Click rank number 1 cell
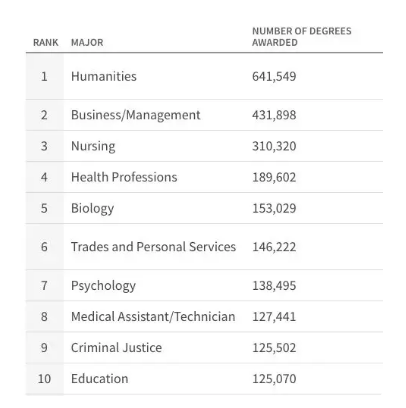This screenshot has width=406, height=408. (x=44, y=77)
